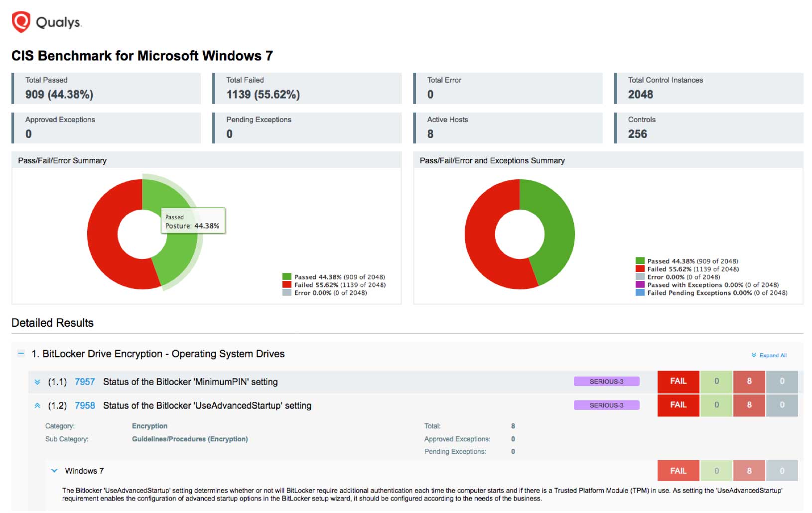Click the failed host count badge showing 8
Viewport: 812px width, 513px height.
pos(749,382)
